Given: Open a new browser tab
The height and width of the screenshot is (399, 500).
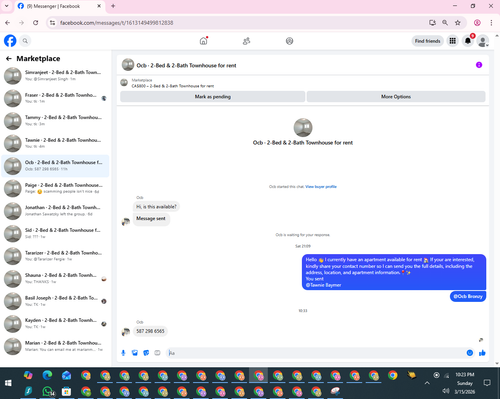Looking at the screenshot, I should click(x=113, y=6).
